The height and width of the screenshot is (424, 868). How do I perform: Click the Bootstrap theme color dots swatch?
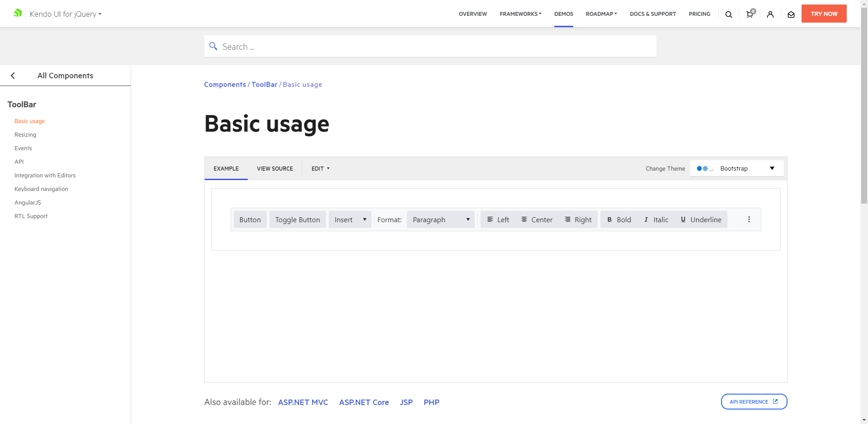click(705, 168)
